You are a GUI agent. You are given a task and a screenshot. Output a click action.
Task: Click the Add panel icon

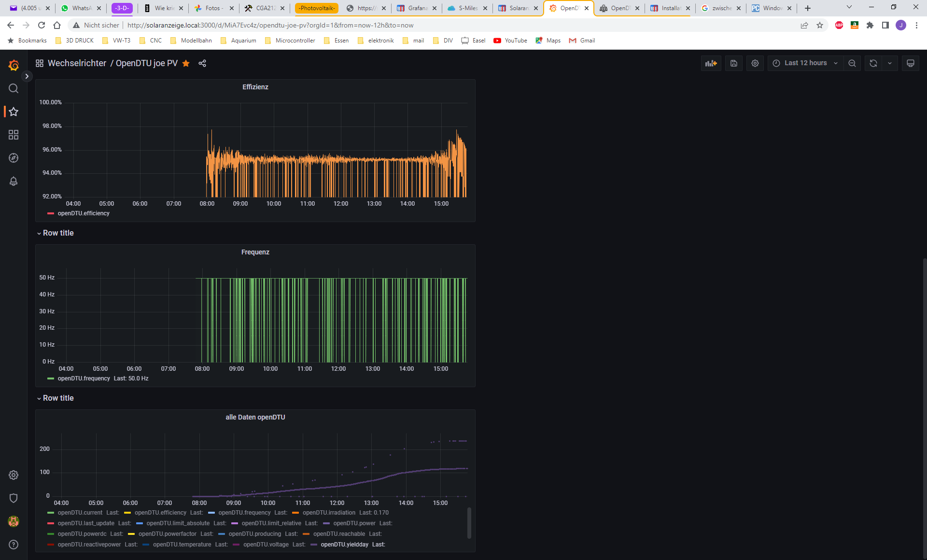click(711, 63)
